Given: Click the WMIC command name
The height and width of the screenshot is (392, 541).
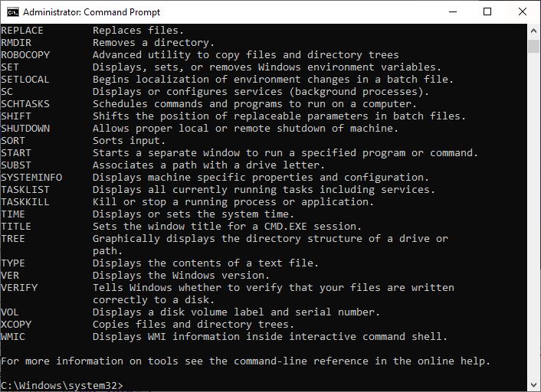Looking at the screenshot, I should pos(13,337).
